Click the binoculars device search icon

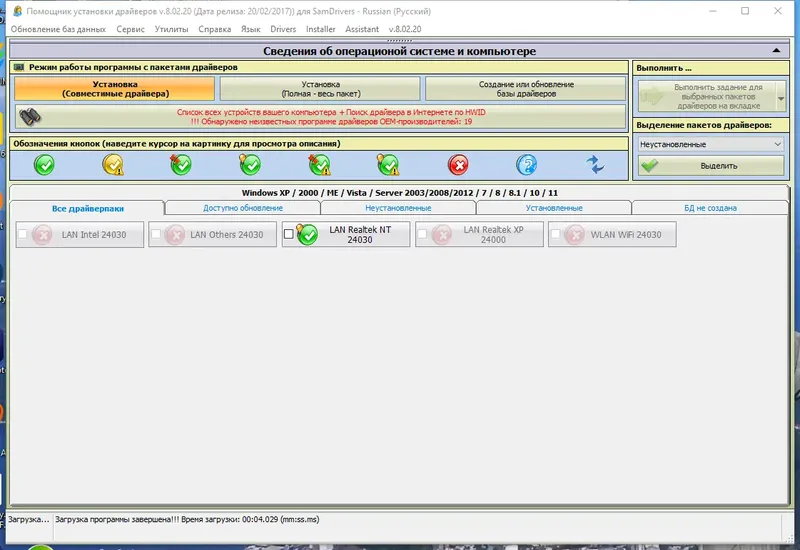point(30,117)
